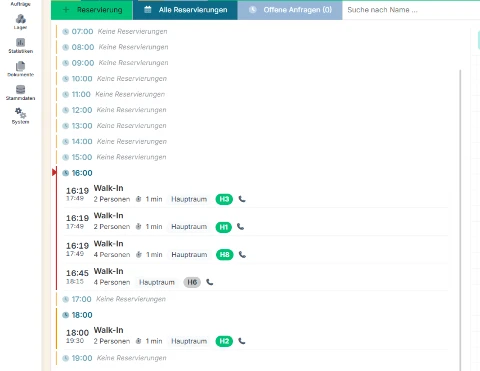The image size is (480, 371).
Task: Click the phone icon for table H2
Action: coord(242,341)
